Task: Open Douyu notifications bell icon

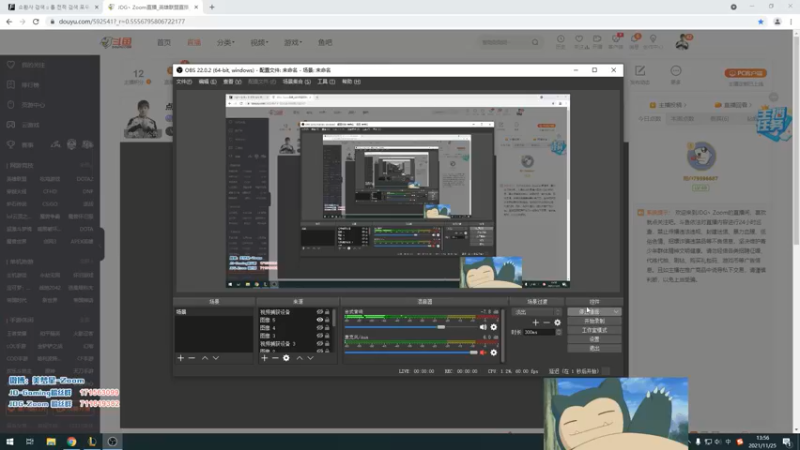Action: 634,39
